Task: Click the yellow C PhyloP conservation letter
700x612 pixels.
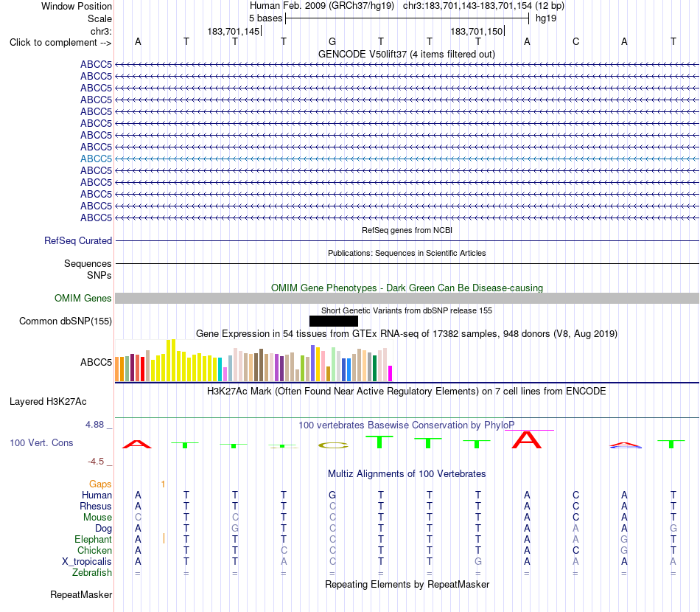Action: (333, 445)
